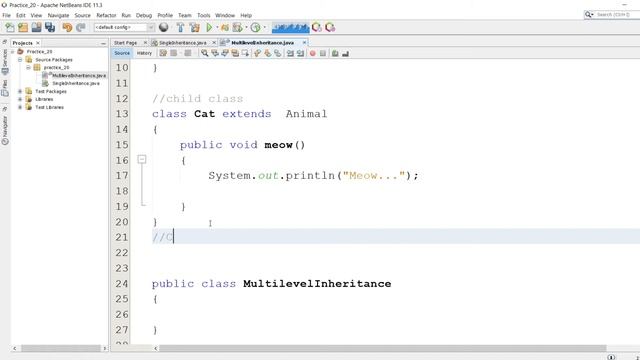This screenshot has width=640, height=360.
Task: Expand the Test Libraries node
Action: (x=20, y=107)
